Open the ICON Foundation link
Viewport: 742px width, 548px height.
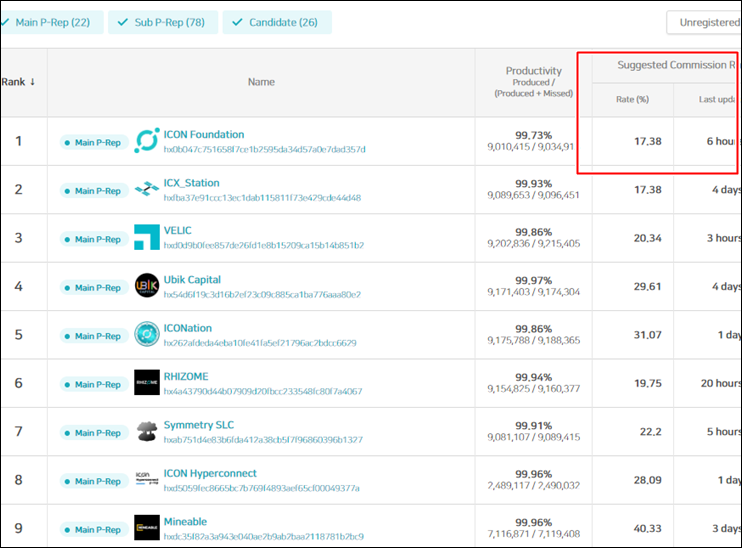[204, 134]
